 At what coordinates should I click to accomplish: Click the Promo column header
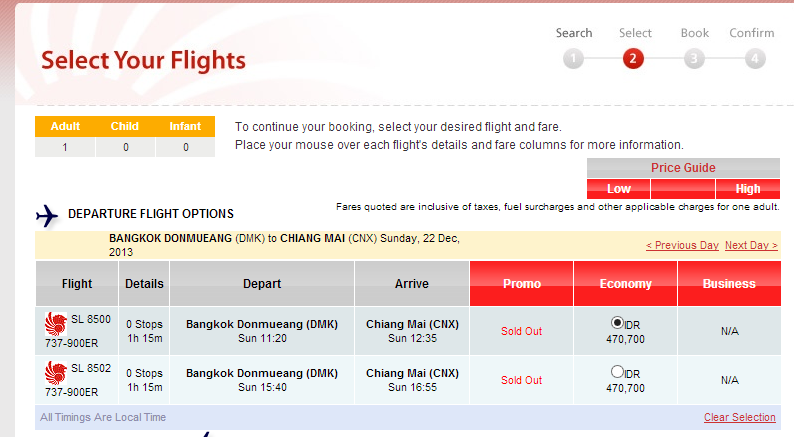[x=521, y=284]
